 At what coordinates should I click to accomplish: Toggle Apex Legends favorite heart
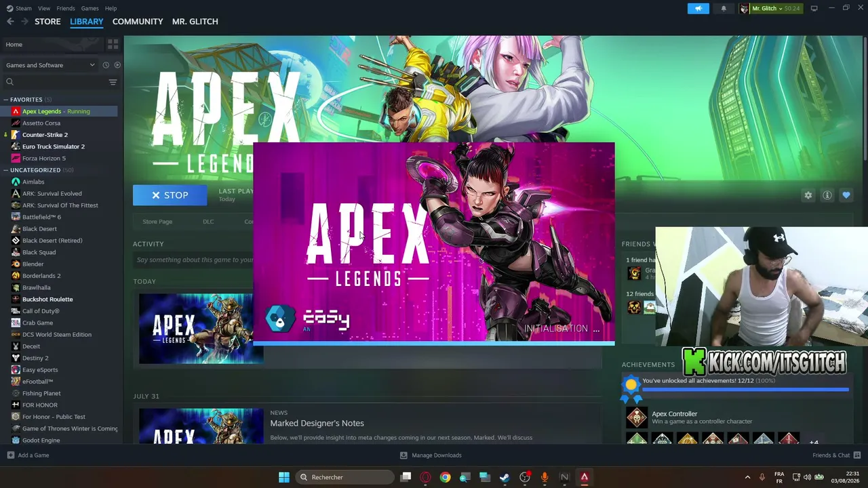[x=846, y=195]
